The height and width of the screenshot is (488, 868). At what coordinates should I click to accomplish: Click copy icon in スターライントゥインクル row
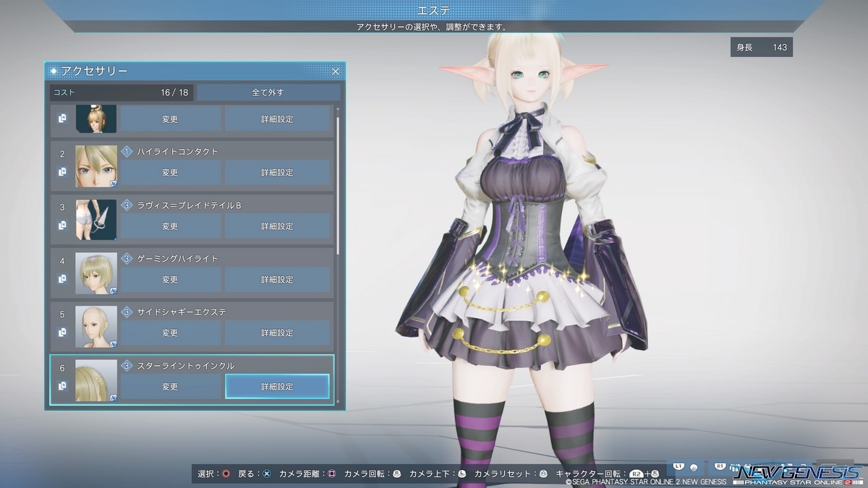pyautogui.click(x=62, y=386)
